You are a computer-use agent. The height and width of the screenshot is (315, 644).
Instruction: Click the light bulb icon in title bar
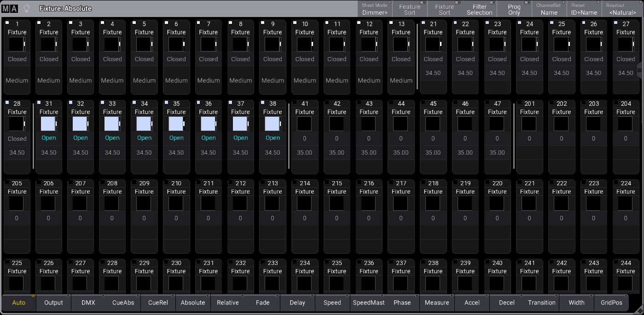coord(27,8)
